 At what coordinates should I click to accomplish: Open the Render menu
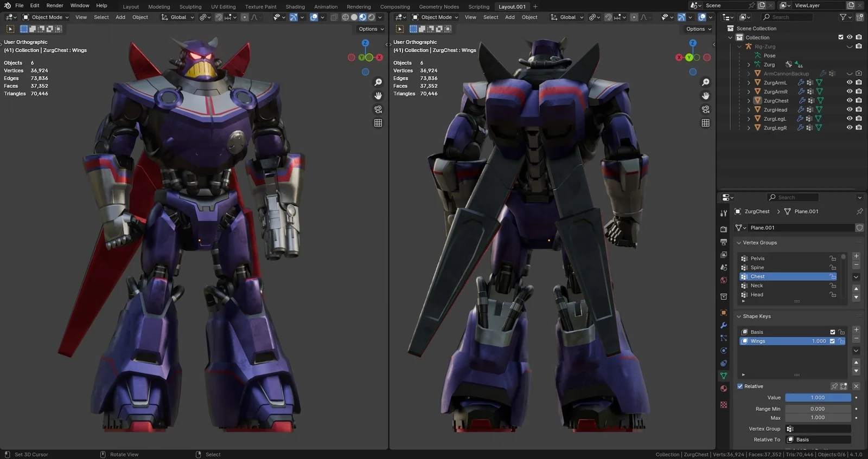tap(55, 5)
